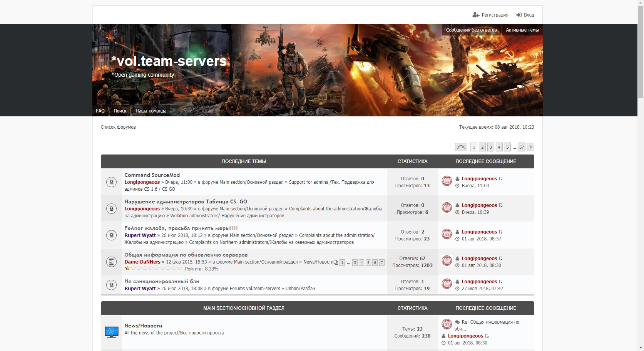Open page 3 of Общая информация topic
The image size is (644, 351).
[355, 262]
